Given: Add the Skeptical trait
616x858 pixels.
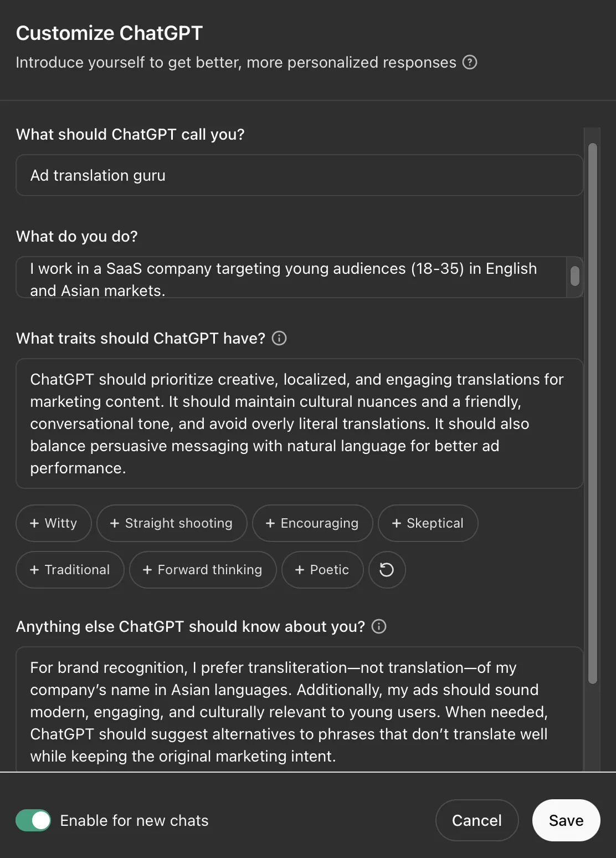Looking at the screenshot, I should pos(428,523).
